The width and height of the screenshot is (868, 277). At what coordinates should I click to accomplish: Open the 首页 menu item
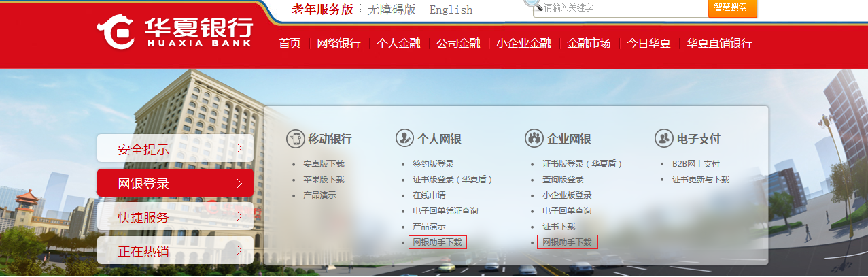(x=290, y=43)
